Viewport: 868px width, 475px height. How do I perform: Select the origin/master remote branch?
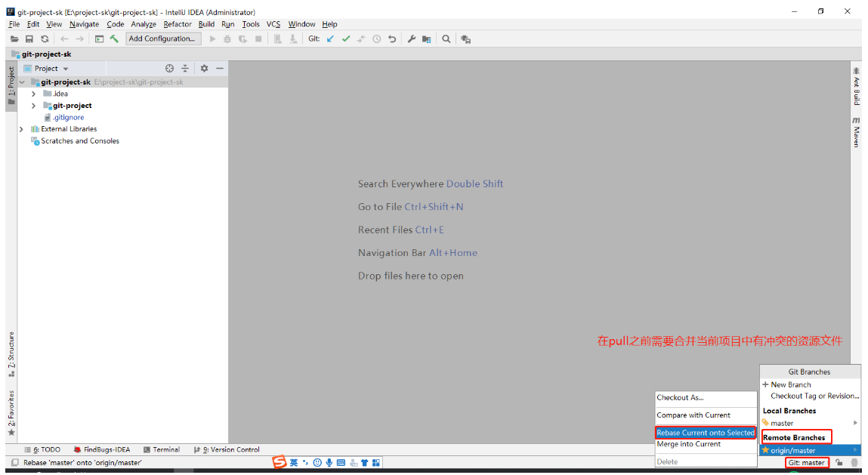[x=810, y=450]
